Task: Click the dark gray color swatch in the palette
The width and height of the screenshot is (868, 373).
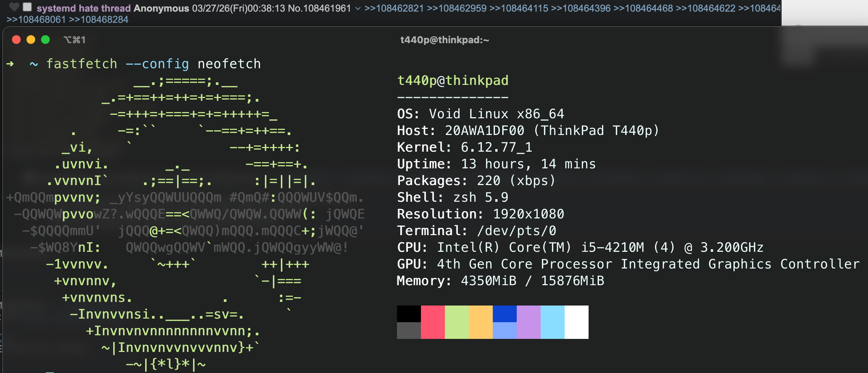Action: (x=409, y=331)
